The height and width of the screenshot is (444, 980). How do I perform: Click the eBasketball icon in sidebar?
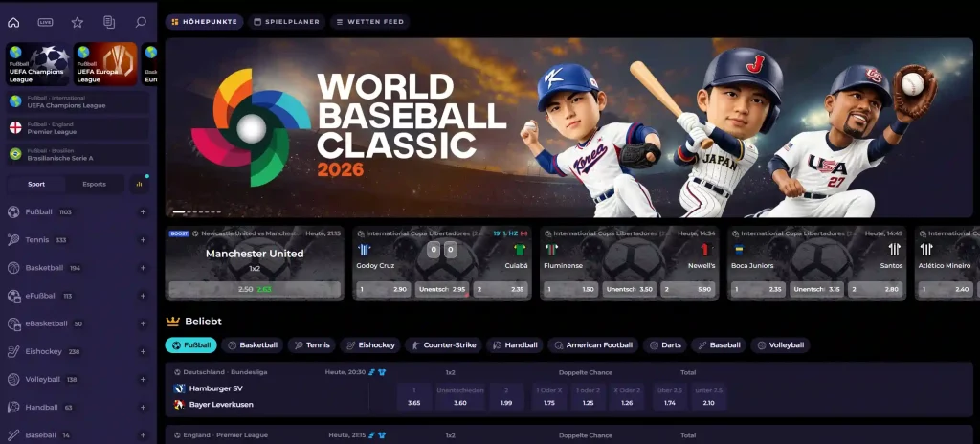13,323
